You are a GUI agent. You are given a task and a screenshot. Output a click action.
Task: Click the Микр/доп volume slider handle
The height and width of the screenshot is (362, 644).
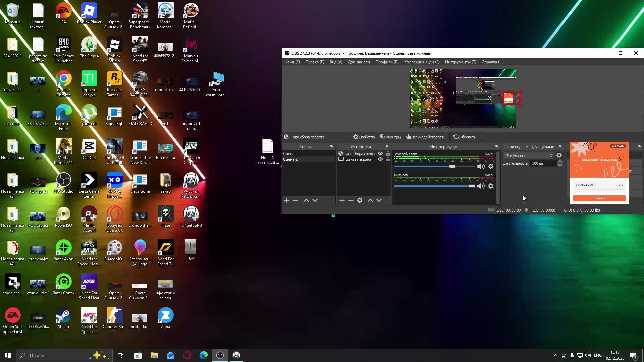[472, 186]
